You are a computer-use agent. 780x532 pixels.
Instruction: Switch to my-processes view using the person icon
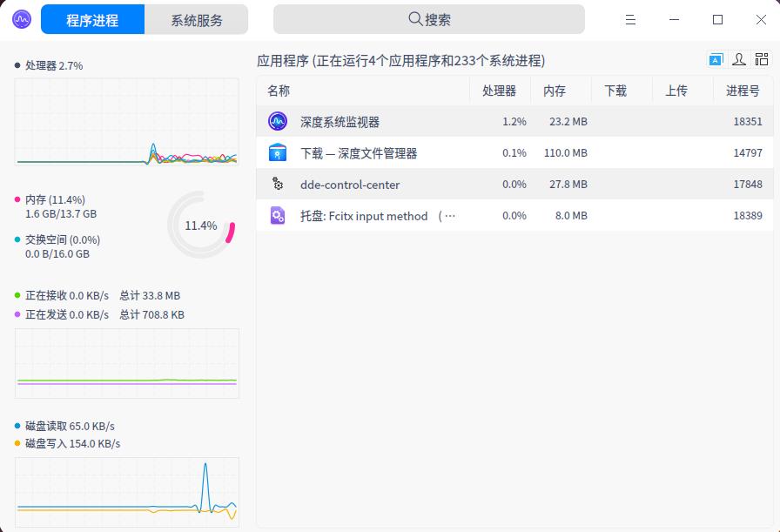pyautogui.click(x=738, y=59)
